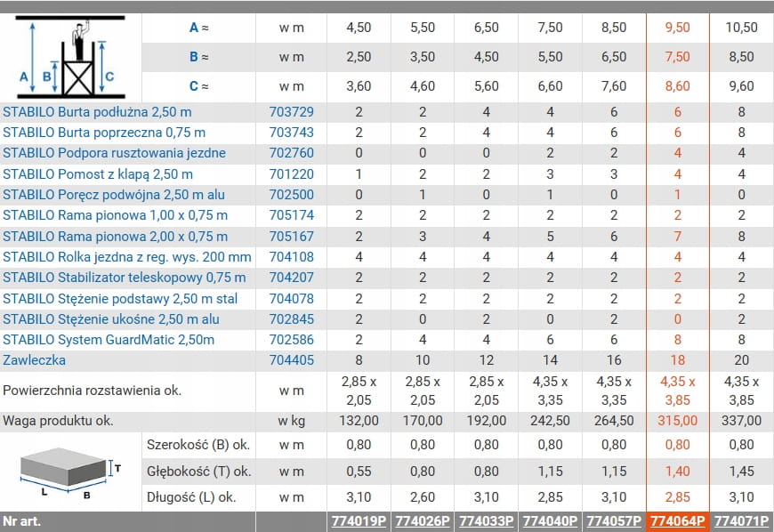The image size is (774, 532).
Task: Open STABILO Stabilizator teleskopowy 0,75 m
Action: pyautogui.click(x=124, y=278)
